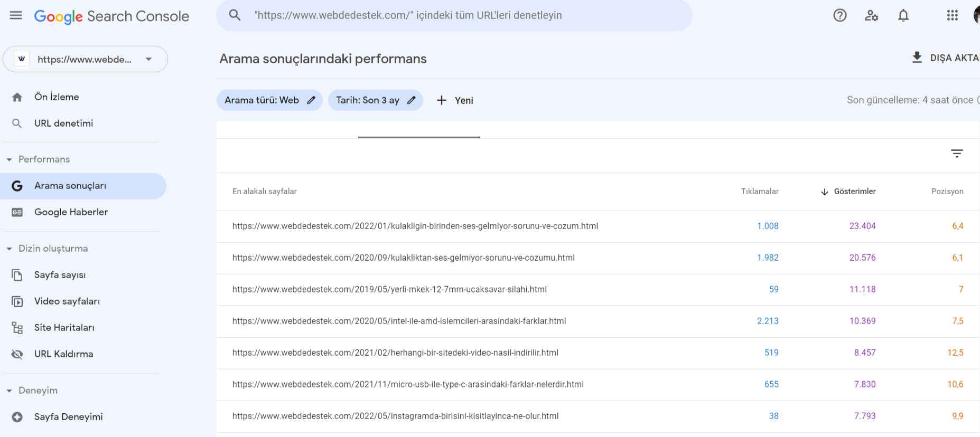Click the home icon for Ön İzleme
This screenshot has width=980, height=437.
click(17, 97)
